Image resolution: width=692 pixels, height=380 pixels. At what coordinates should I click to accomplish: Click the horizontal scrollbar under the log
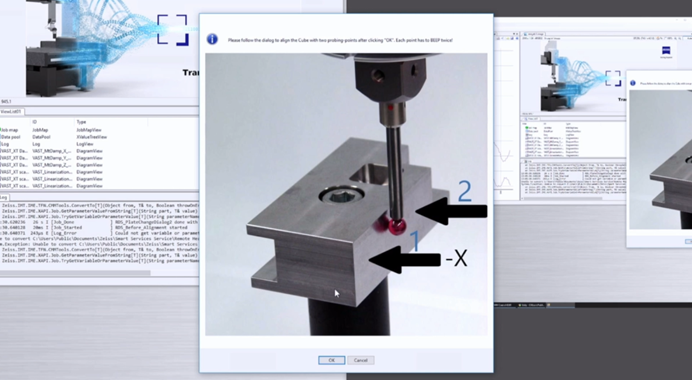tap(75, 273)
